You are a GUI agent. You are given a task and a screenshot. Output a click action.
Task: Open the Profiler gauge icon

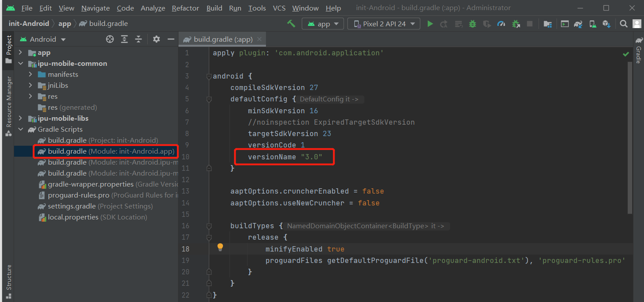501,24
